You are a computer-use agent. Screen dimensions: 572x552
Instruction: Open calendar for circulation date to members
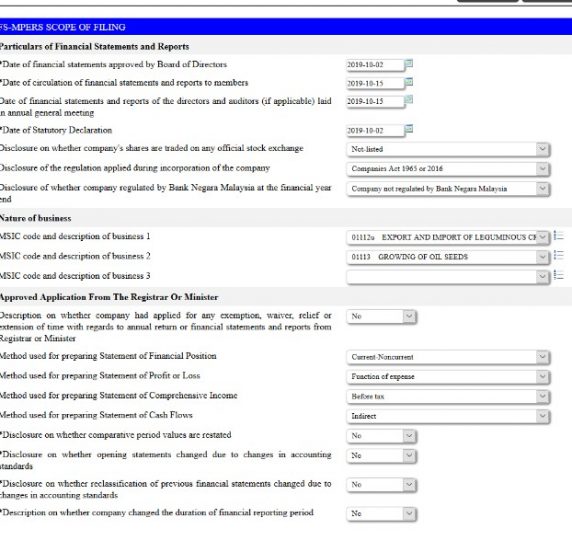point(409,82)
